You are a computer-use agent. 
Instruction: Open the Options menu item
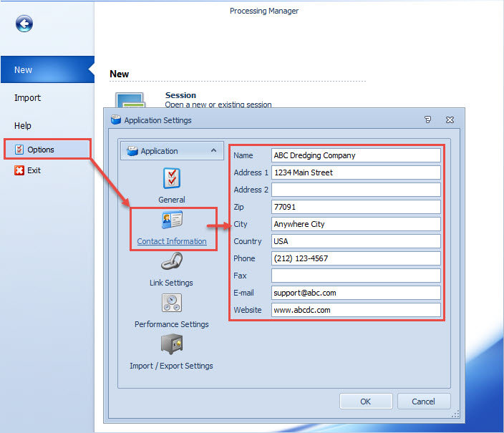[x=47, y=150]
